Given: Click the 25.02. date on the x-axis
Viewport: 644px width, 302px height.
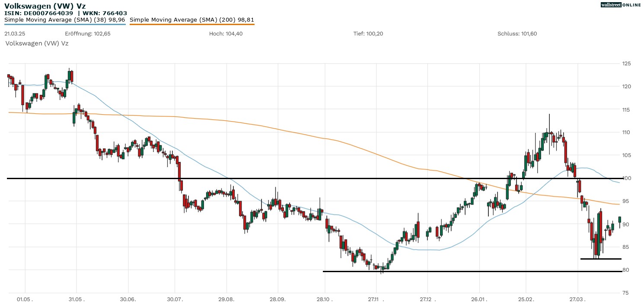Looking at the screenshot, I should pyautogui.click(x=526, y=299).
